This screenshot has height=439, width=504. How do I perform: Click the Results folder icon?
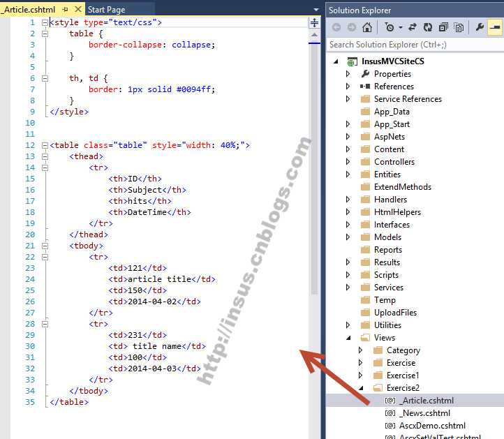click(x=365, y=262)
